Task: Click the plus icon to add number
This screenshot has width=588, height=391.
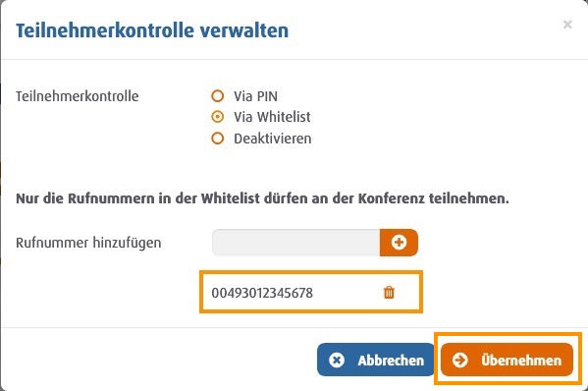Action: pyautogui.click(x=399, y=243)
